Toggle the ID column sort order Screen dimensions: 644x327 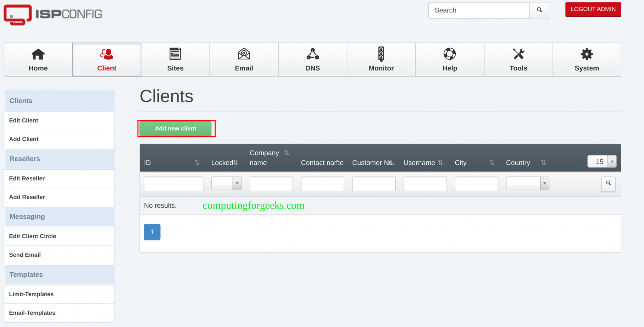click(197, 163)
